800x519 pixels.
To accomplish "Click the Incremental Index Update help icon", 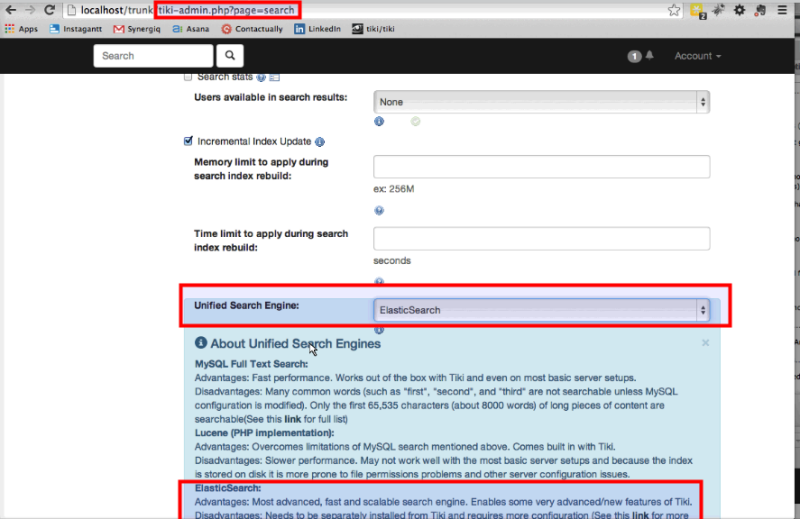I will 320,142.
